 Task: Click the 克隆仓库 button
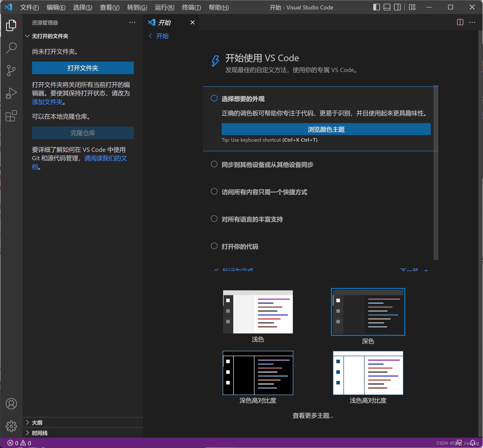83,133
